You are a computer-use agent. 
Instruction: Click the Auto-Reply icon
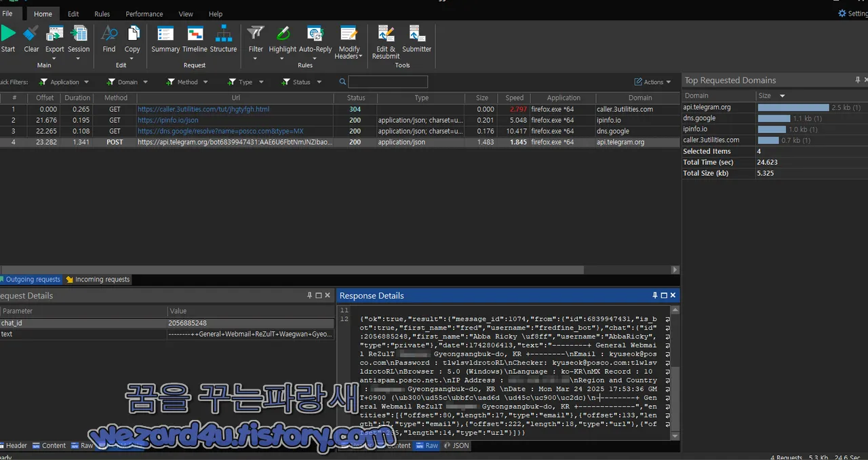pos(315,33)
